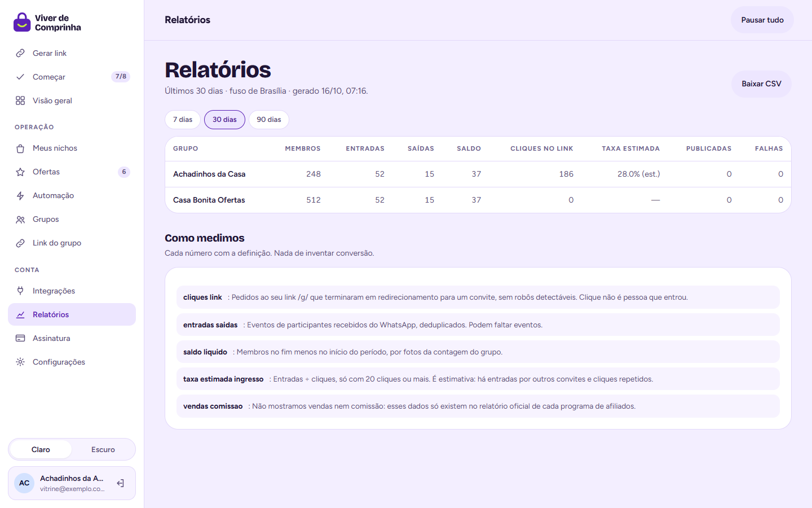Viewport: 812px width, 508px height.
Task: Select the Casa Bonita Ofertas row name
Action: pos(209,200)
